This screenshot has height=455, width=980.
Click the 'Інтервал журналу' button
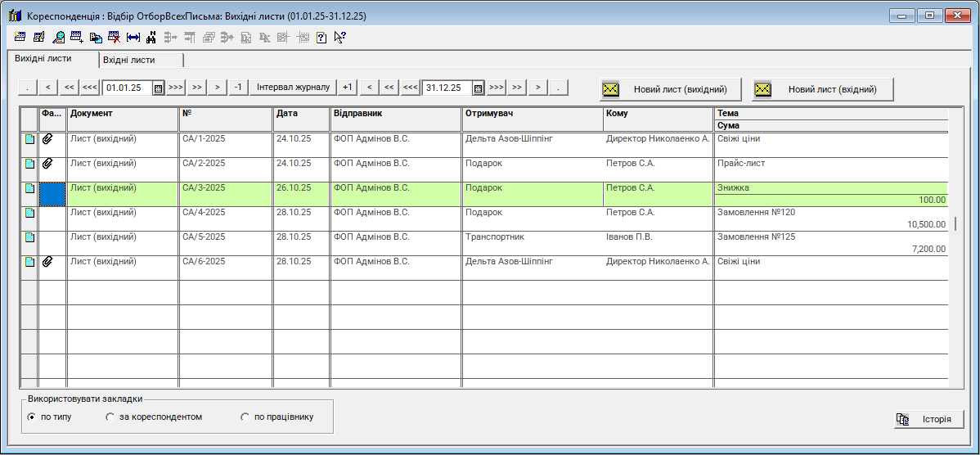point(293,88)
